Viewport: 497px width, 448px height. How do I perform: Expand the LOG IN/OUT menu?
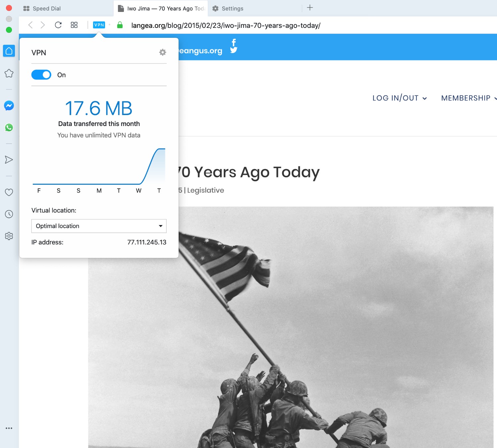pos(400,98)
